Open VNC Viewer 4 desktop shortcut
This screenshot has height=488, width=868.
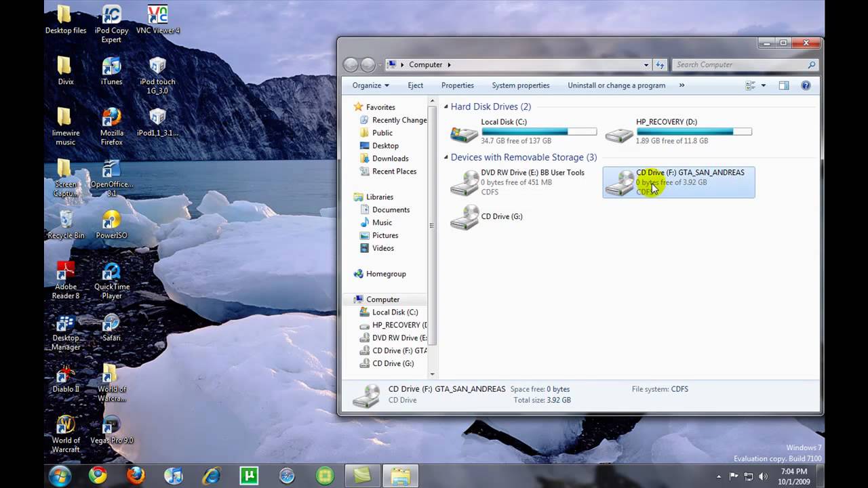157,20
